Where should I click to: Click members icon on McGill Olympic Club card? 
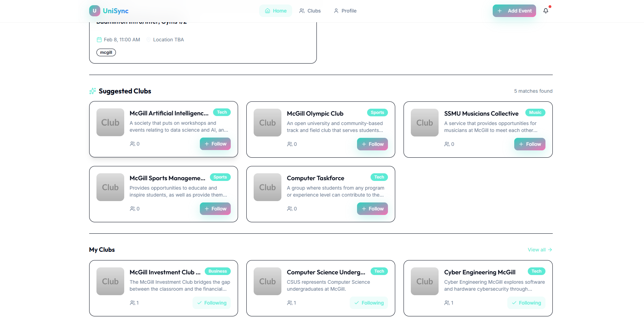tap(290, 144)
